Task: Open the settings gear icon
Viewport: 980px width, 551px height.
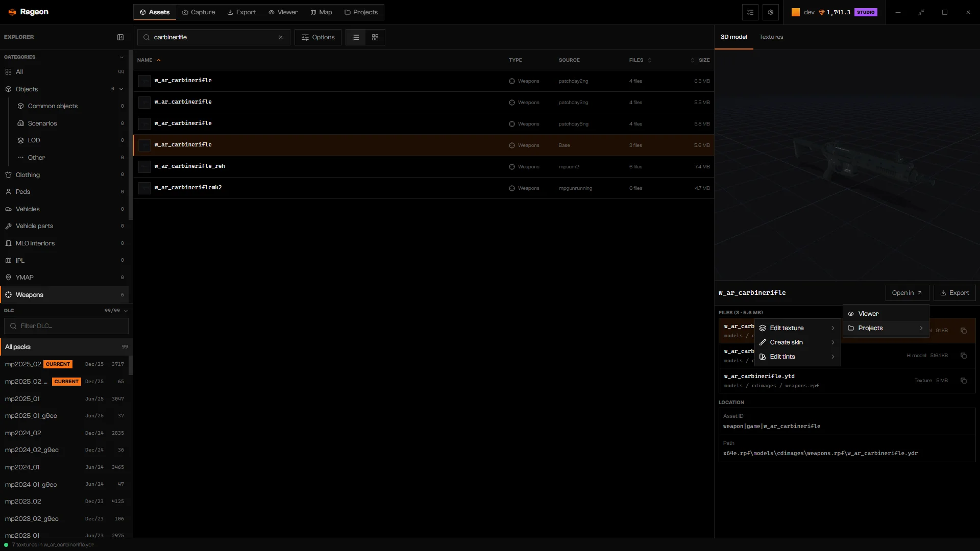Action: (771, 12)
